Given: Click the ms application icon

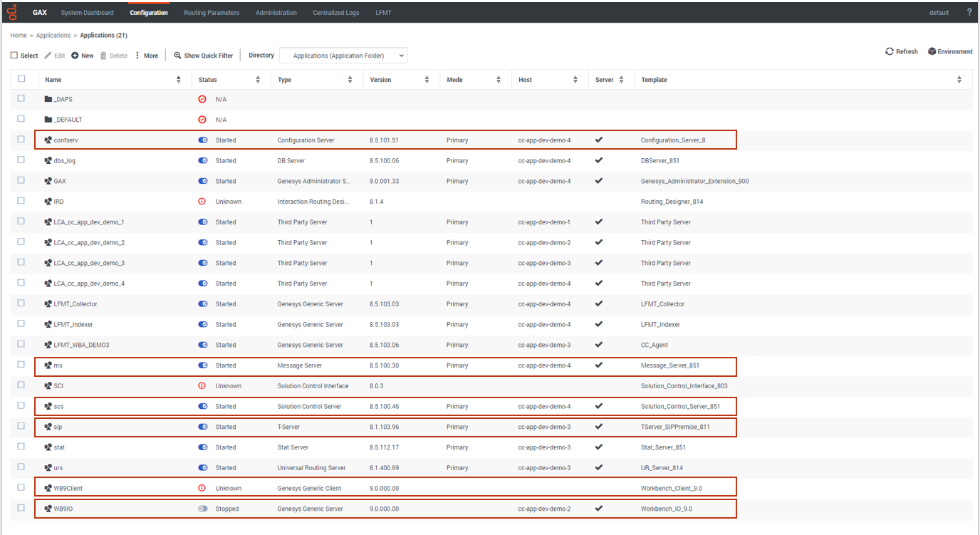Looking at the screenshot, I should (x=48, y=365).
